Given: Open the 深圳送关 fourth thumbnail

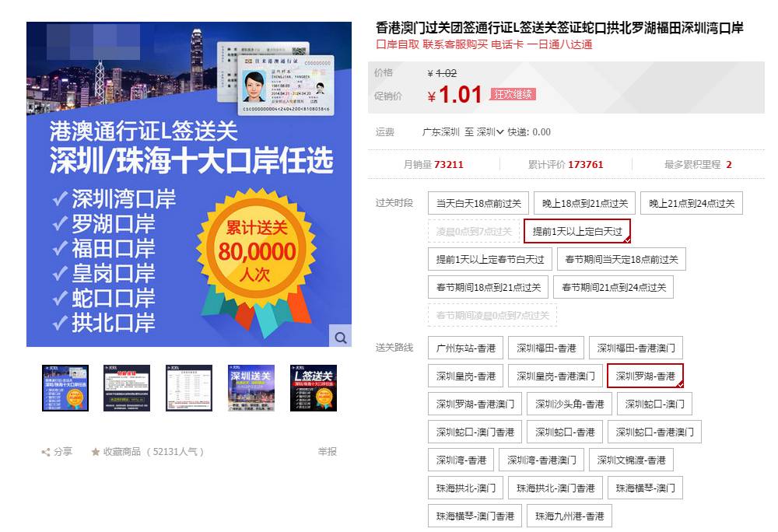Looking at the screenshot, I should click(x=251, y=388).
